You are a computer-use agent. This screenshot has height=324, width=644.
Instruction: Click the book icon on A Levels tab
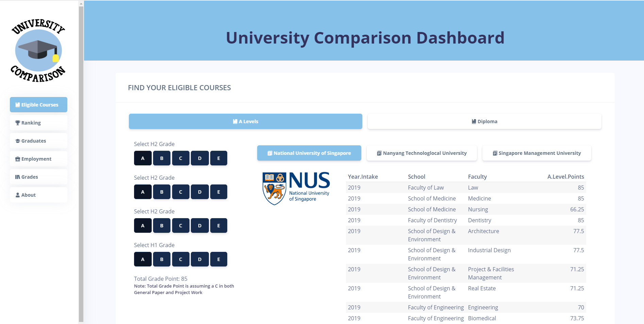pos(235,121)
